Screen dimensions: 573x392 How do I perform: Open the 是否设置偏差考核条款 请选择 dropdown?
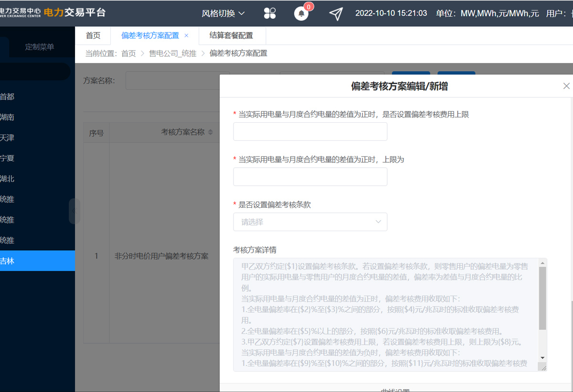[x=310, y=222]
